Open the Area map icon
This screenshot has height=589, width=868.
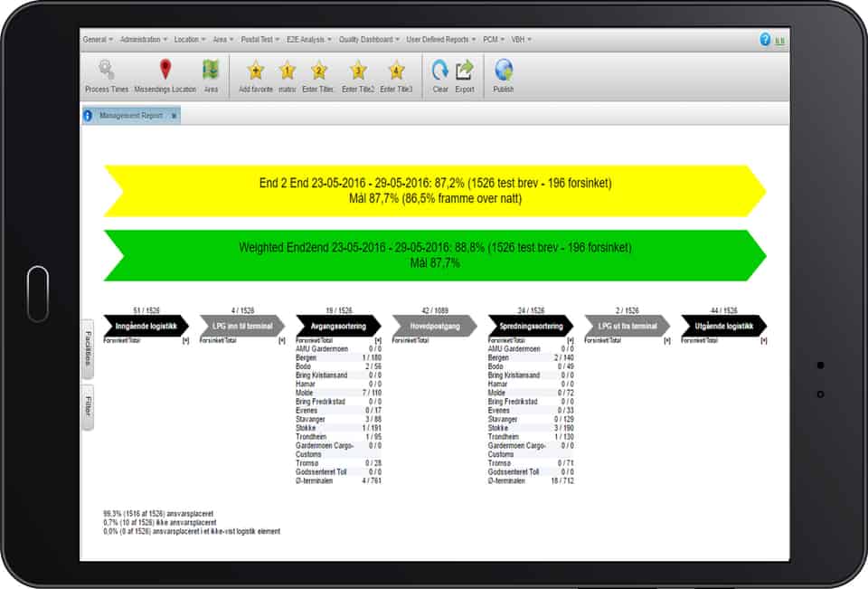pyautogui.click(x=211, y=70)
